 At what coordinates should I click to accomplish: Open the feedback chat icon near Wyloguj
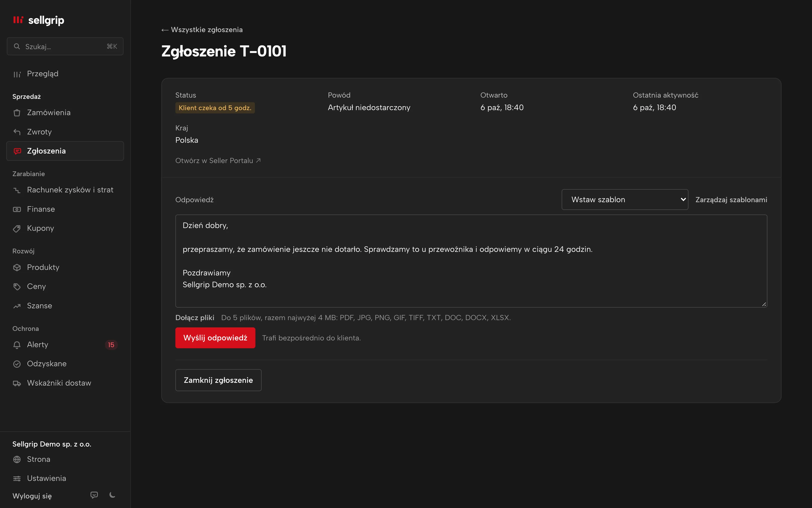click(94, 495)
